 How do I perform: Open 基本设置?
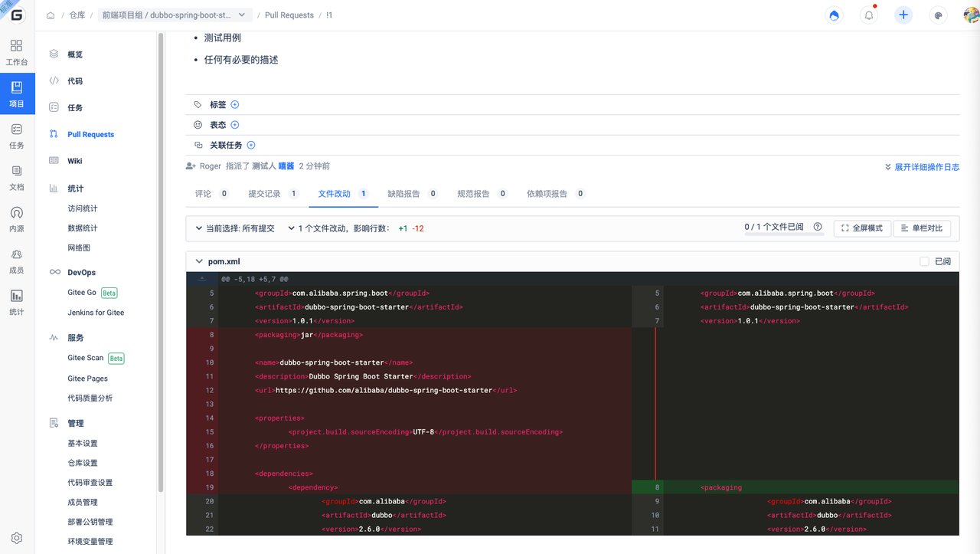coord(83,444)
